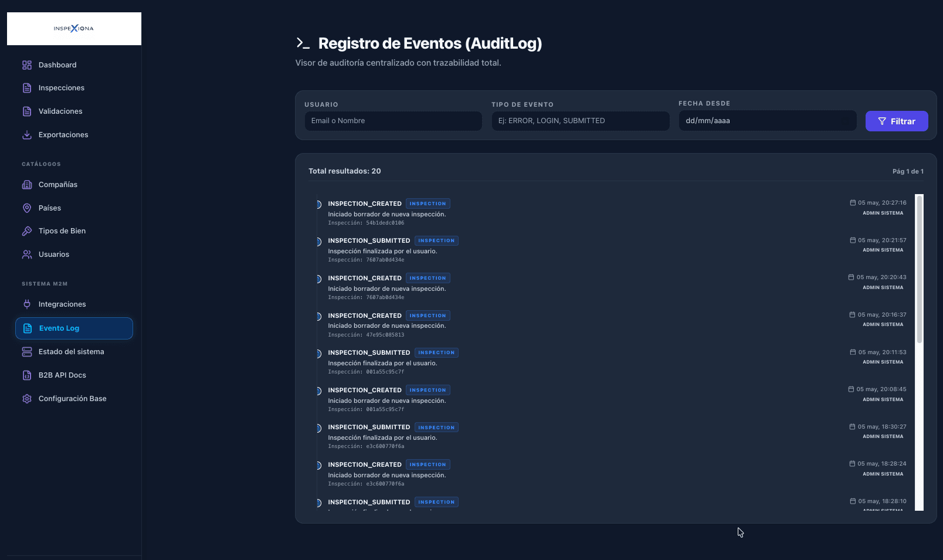Click calendar icon next to 18:30:27 timestamp

853,427
